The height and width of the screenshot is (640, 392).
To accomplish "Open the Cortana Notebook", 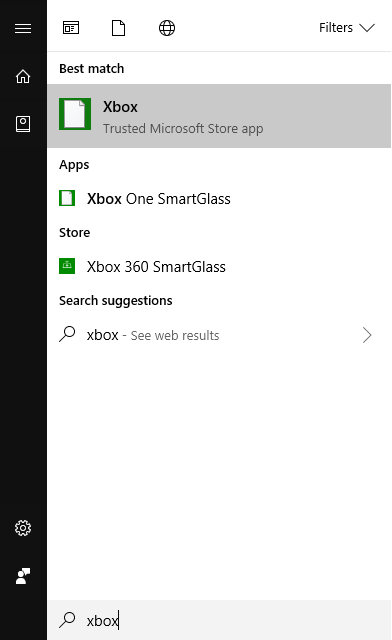I will click(23, 124).
